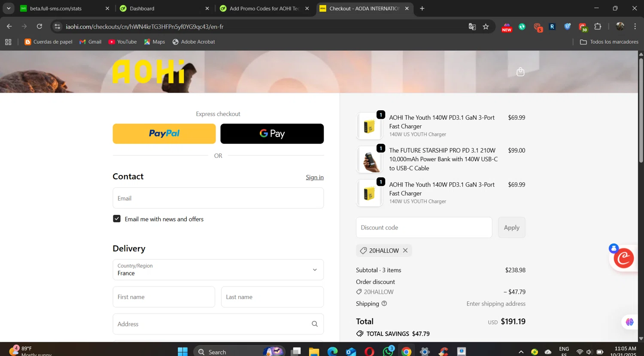Viewport: 644px width, 356px height.
Task: Open the red chat widget icon
Action: click(x=624, y=258)
